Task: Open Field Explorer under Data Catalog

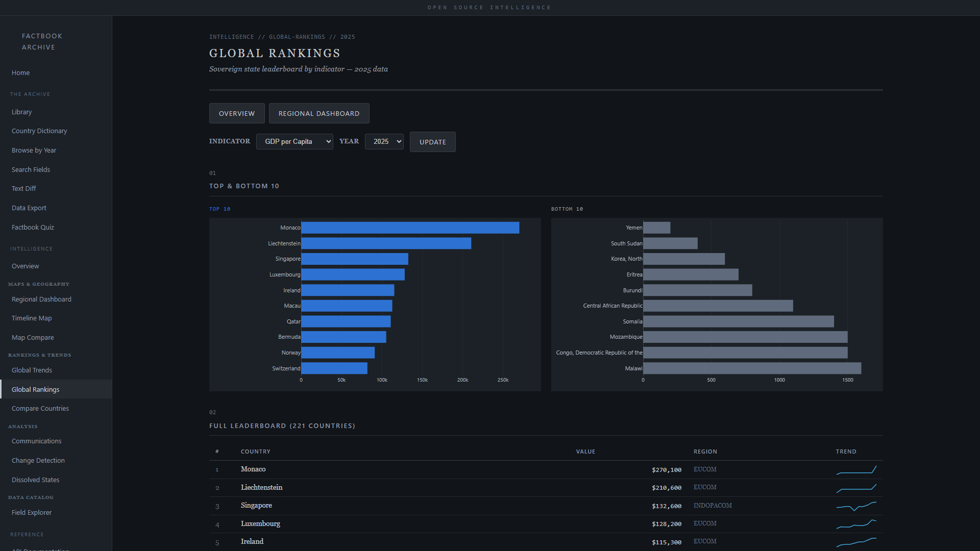Action: pyautogui.click(x=32, y=513)
